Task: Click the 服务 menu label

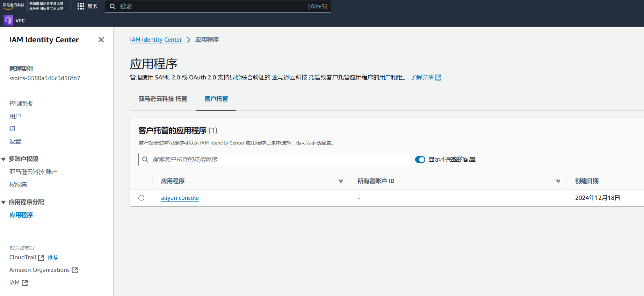Action: click(x=92, y=6)
